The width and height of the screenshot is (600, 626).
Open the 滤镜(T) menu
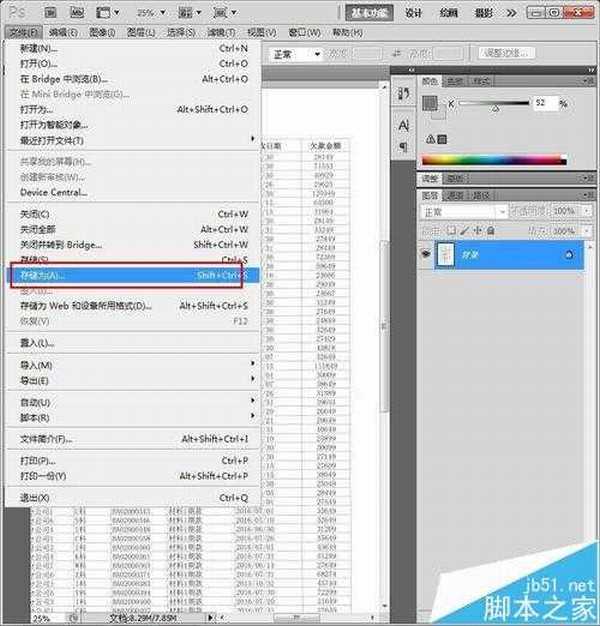point(221,32)
